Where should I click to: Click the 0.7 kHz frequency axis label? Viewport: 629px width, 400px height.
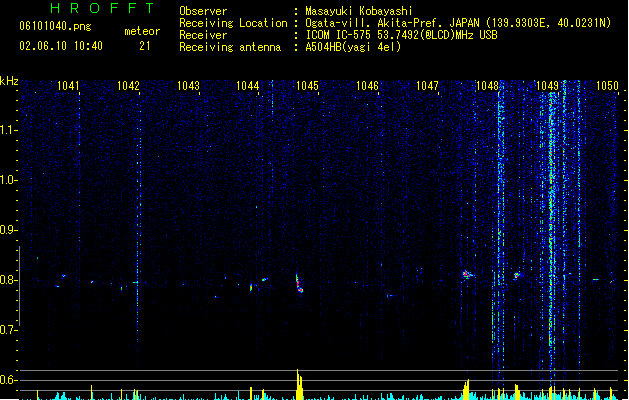(8, 330)
